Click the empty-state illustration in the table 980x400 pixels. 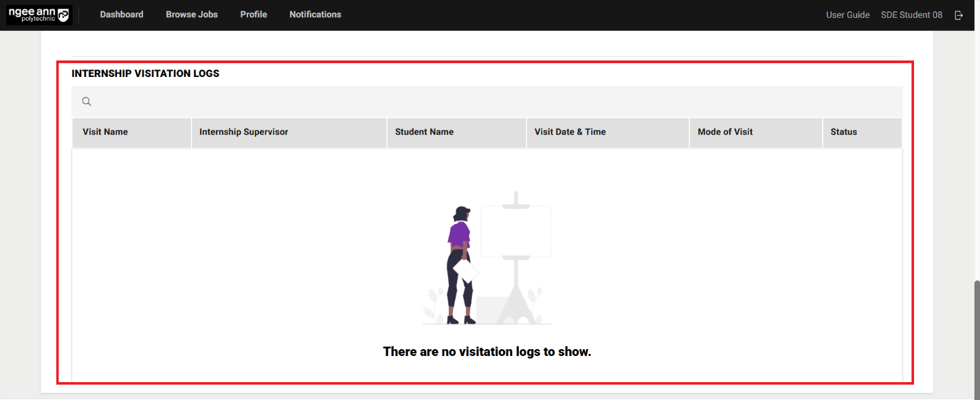pos(487,258)
